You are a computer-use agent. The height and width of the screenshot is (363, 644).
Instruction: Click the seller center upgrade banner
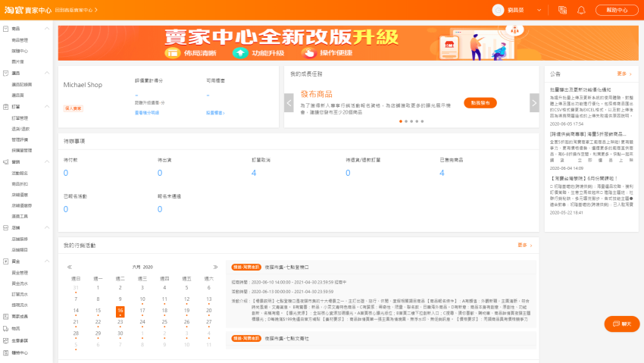349,43
